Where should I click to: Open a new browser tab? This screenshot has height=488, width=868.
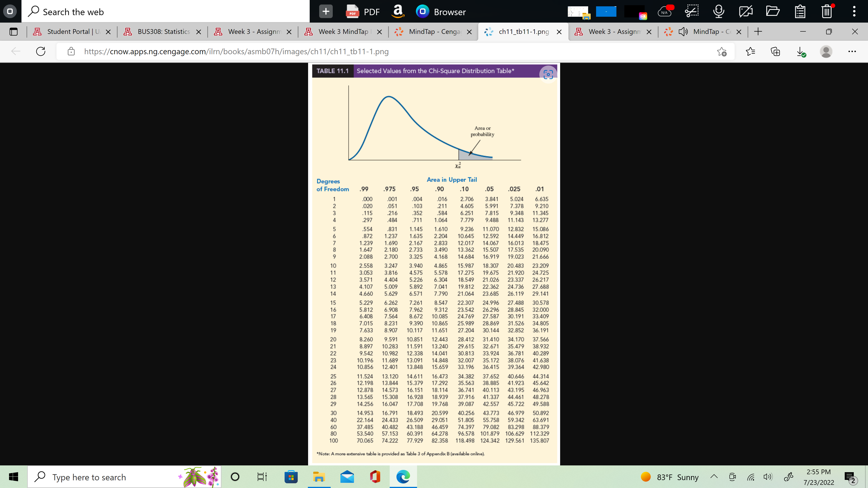point(758,32)
